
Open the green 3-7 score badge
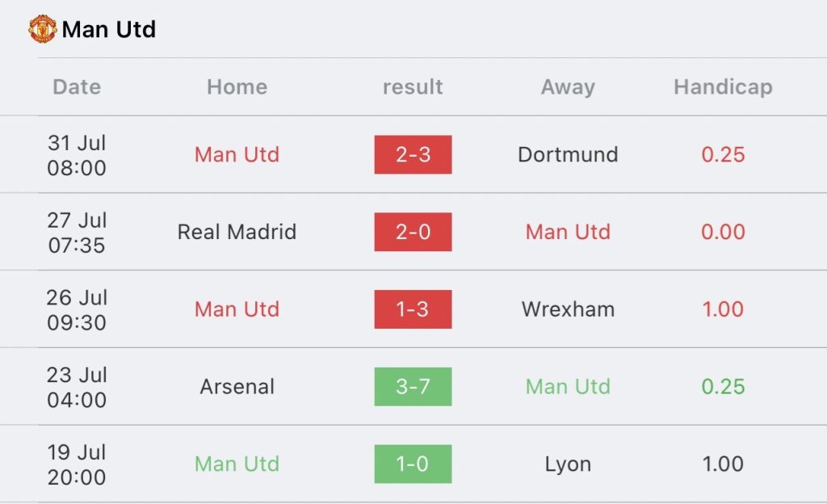[413, 387]
